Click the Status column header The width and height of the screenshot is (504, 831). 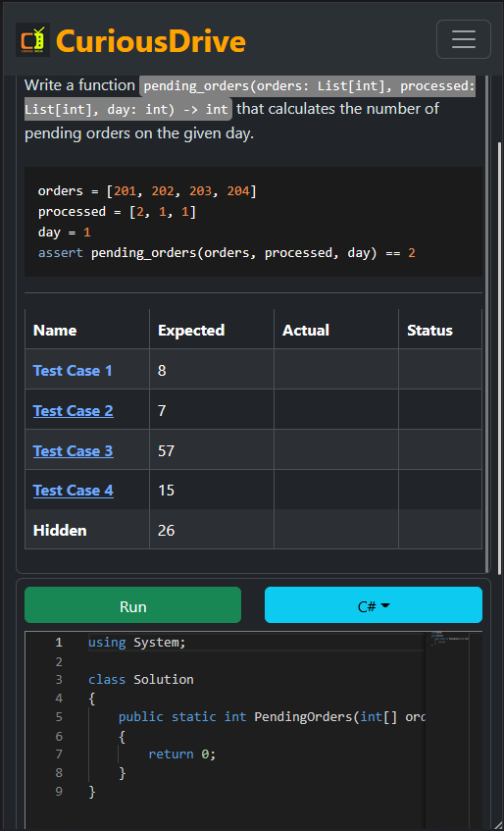tap(429, 331)
